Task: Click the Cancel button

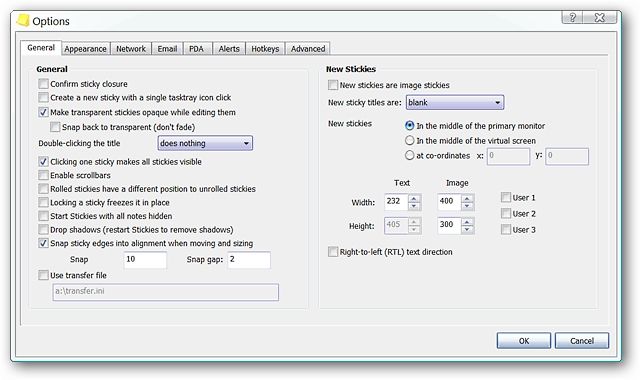Action: (x=582, y=340)
